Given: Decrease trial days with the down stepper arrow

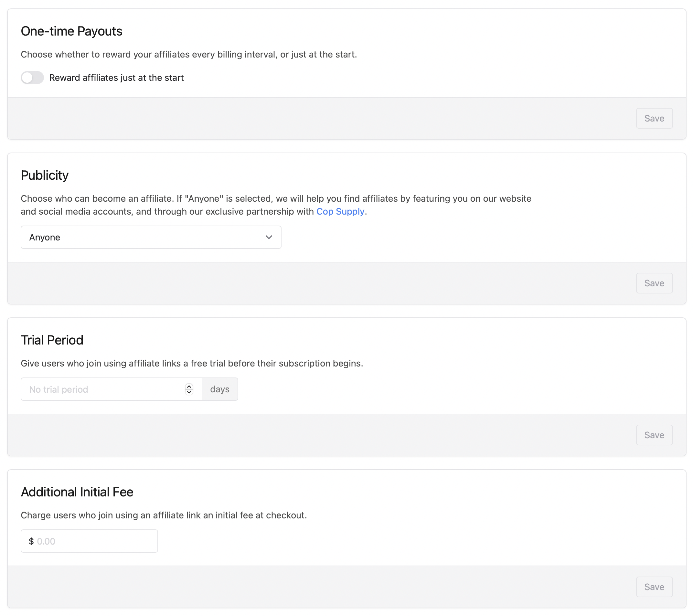Looking at the screenshot, I should pos(189,392).
